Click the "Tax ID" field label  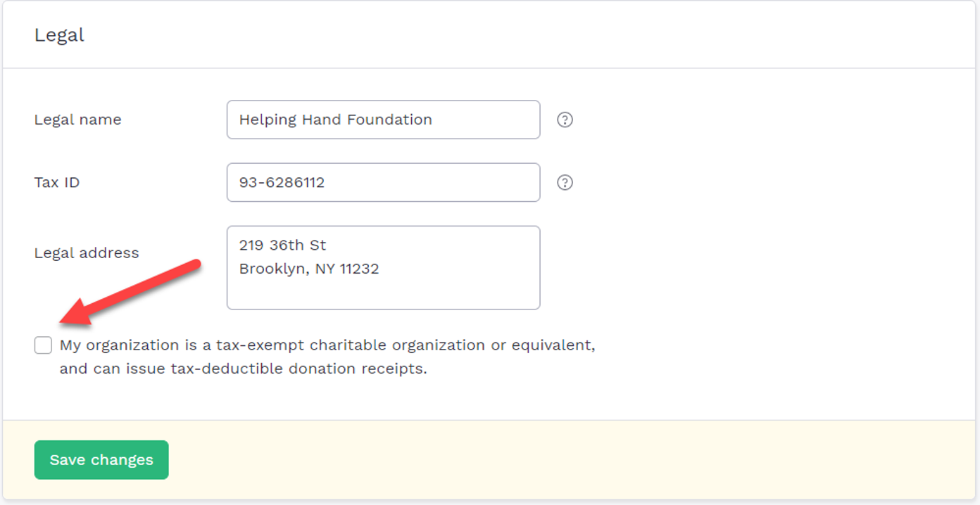pyautogui.click(x=57, y=183)
